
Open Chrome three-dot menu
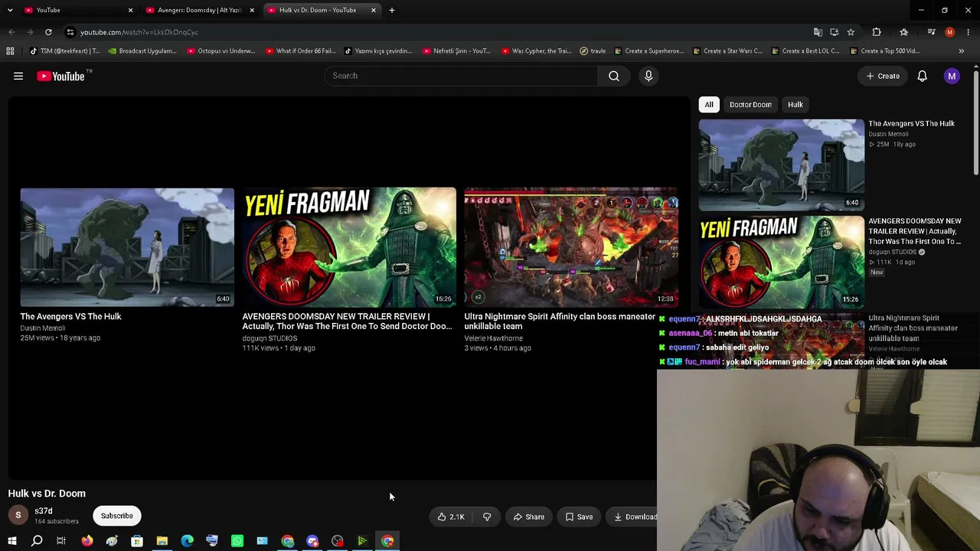coord(969,32)
